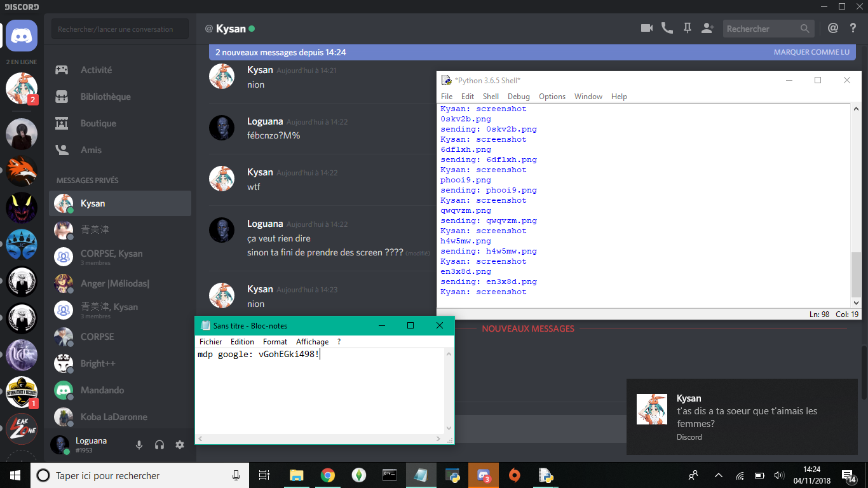This screenshot has width=868, height=488.
Task: Open the Windows Start menu
Action: [15, 475]
